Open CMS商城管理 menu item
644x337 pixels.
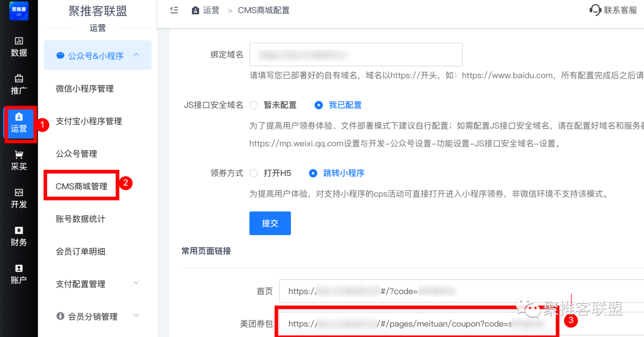[81, 186]
